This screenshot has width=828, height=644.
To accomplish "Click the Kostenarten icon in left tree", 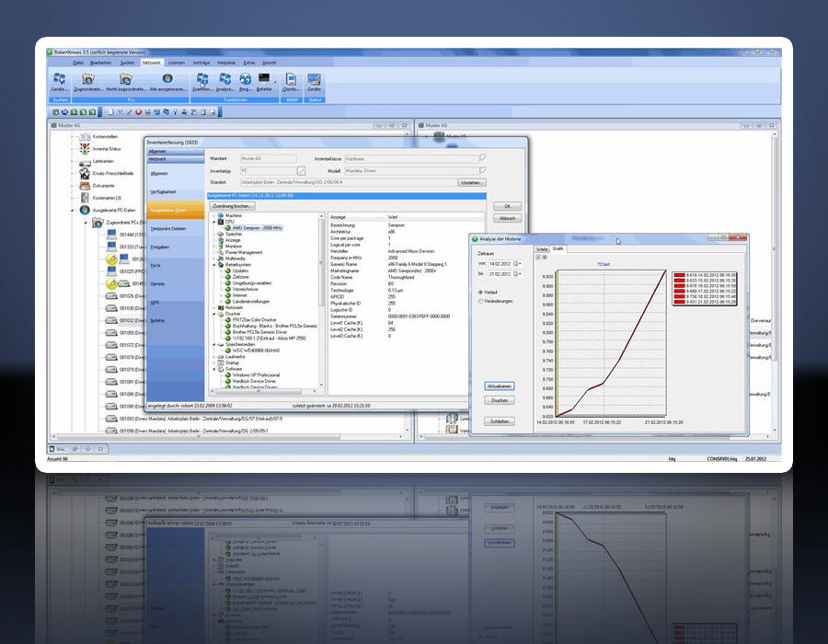I will point(85,198).
